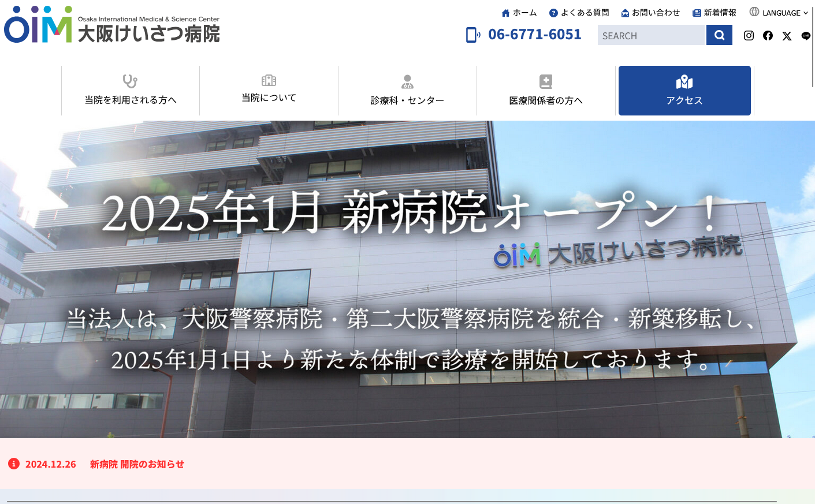Open the お問い合わせ link

pyautogui.click(x=650, y=13)
